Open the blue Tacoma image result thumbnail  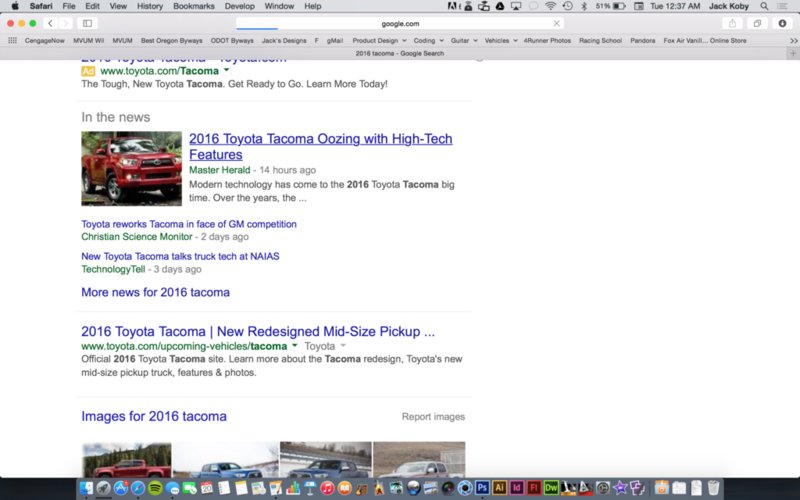click(x=225, y=460)
